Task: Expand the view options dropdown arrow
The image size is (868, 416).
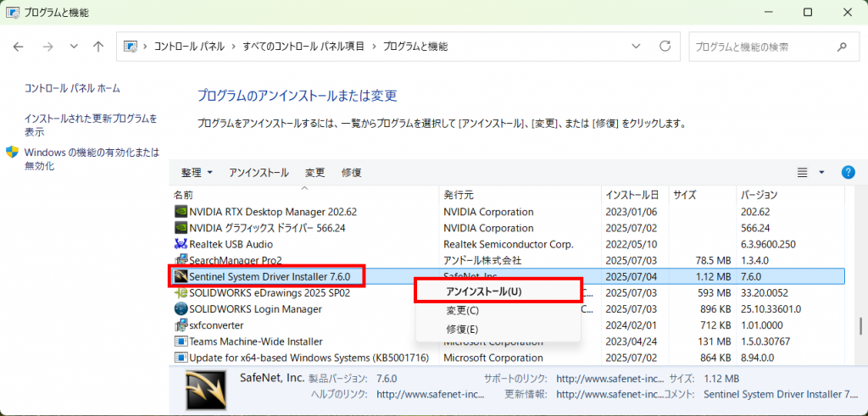Action: (821, 173)
